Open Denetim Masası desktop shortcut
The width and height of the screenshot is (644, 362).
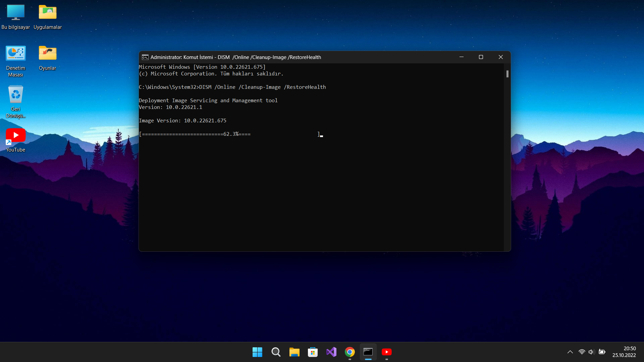[x=15, y=54]
